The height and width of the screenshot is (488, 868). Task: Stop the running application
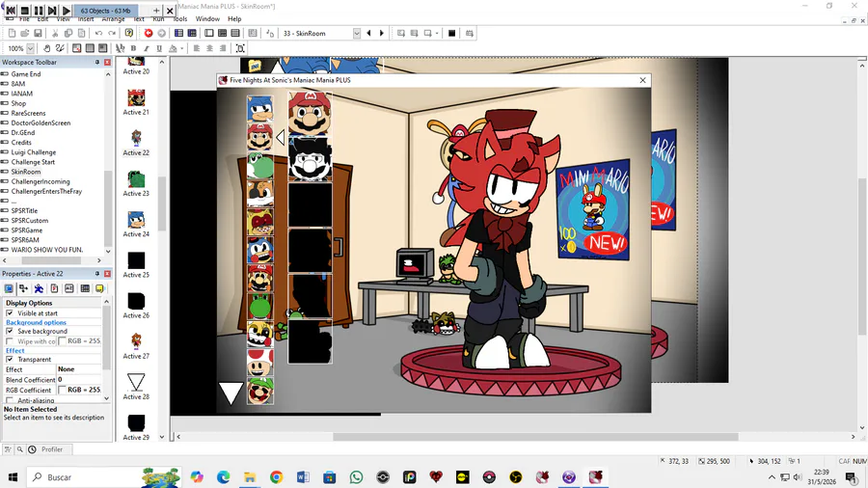25,11
